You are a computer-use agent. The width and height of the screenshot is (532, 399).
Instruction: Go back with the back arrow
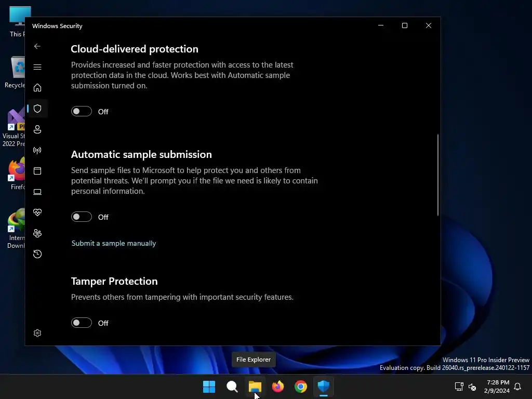[37, 46]
